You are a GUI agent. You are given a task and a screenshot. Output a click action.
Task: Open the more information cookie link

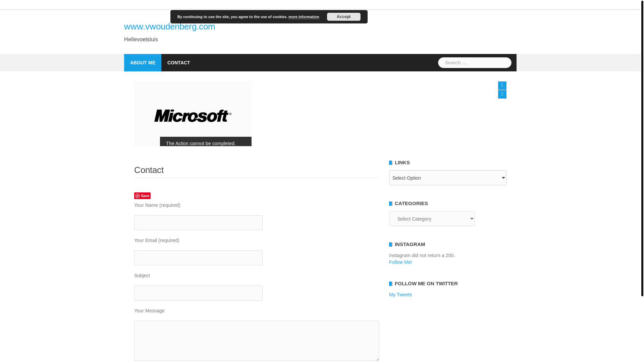click(304, 17)
